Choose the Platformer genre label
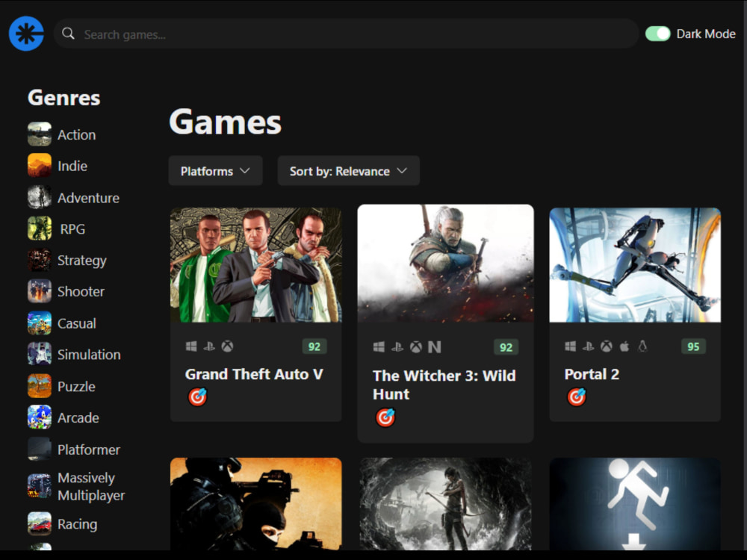Viewport: 747px width, 560px height. 89,449
